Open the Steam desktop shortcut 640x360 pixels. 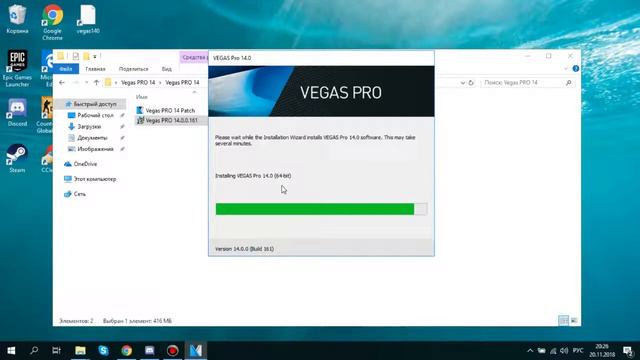[17, 158]
